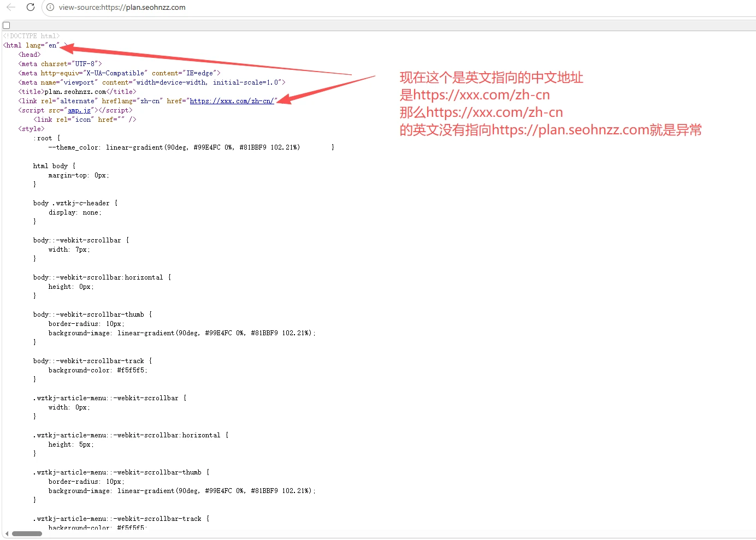Click the body::-webkit-scrollbar { selector
The image size is (756, 540).
click(81, 240)
